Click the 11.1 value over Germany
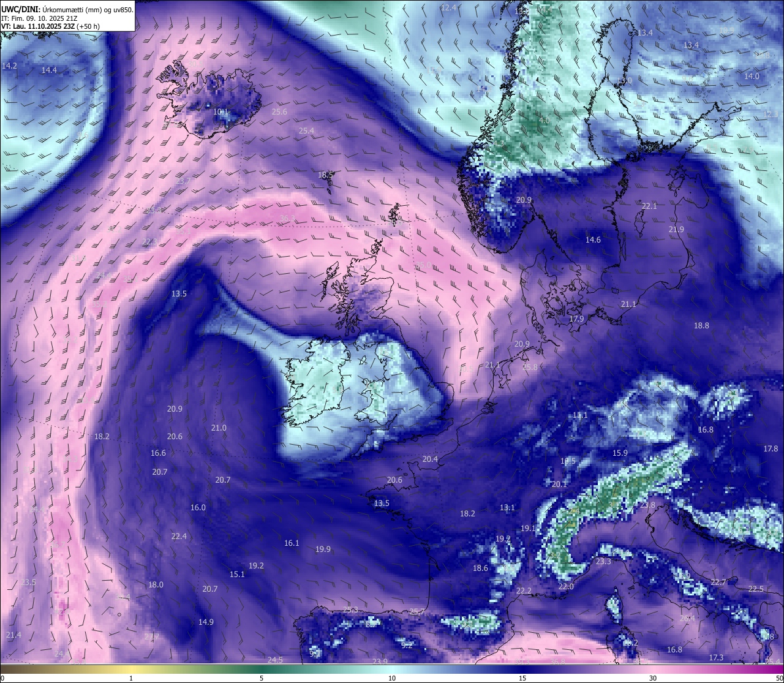The image size is (784, 683). (x=580, y=415)
